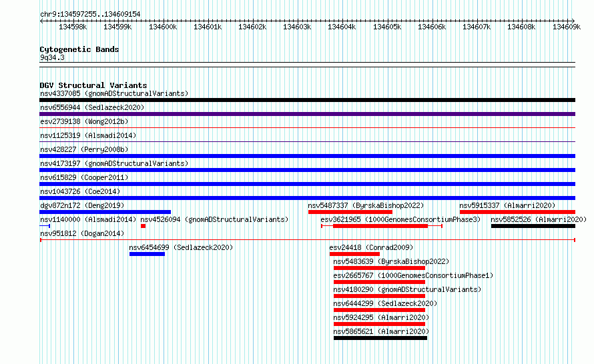Screen dimensions: 594x364
Task: Click the 134609k ruler tick label
Action: coord(567,27)
